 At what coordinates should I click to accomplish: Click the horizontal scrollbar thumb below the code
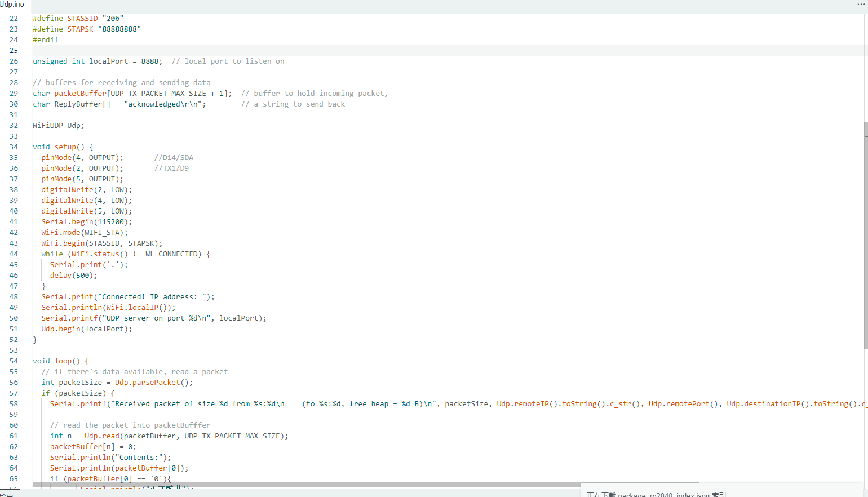[366, 483]
